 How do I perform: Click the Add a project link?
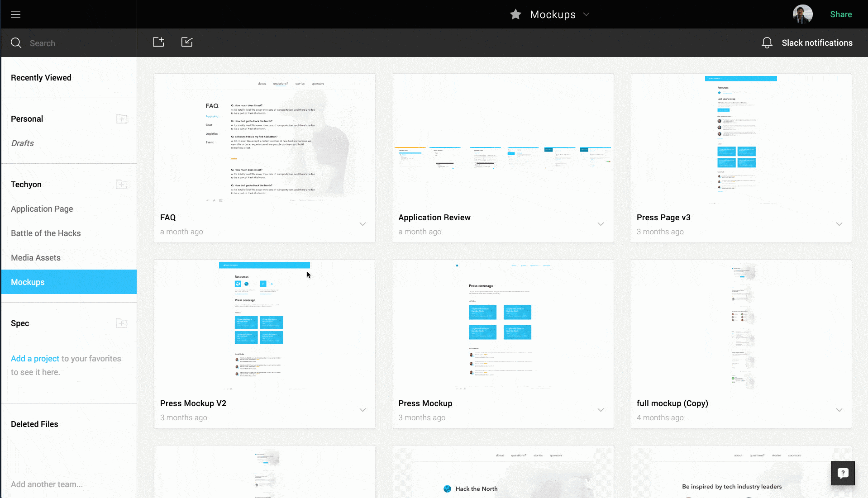[x=35, y=359]
